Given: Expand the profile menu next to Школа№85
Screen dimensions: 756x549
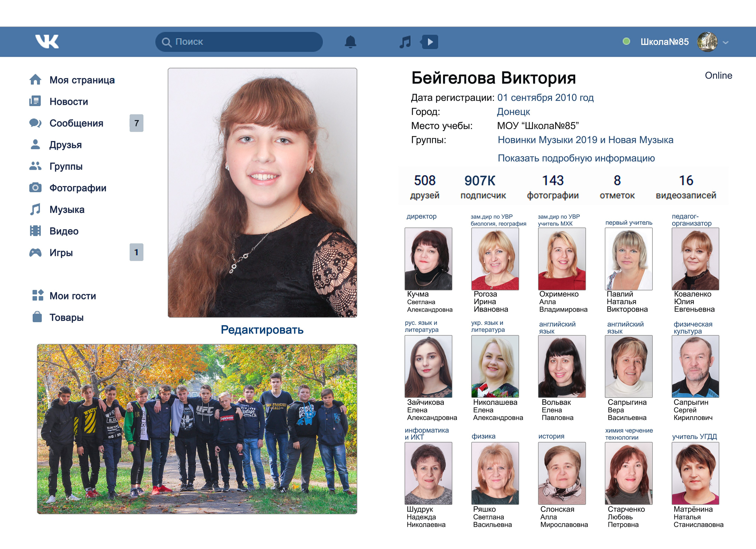Looking at the screenshot, I should pos(725,43).
